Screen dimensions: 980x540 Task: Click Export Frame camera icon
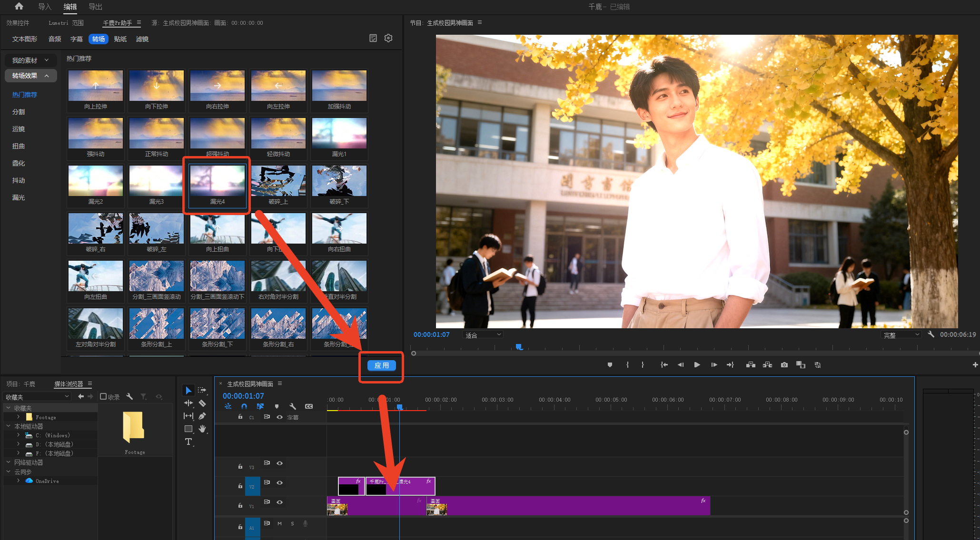click(784, 365)
